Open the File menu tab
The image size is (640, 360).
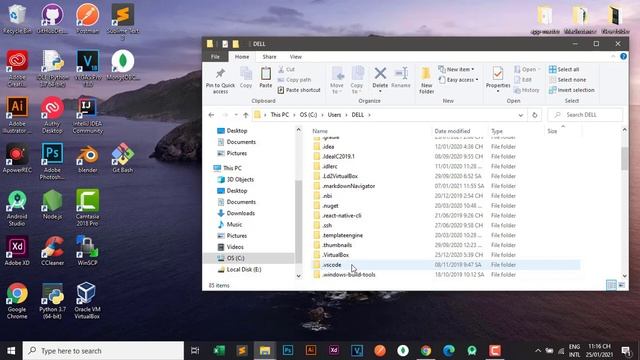coord(215,57)
